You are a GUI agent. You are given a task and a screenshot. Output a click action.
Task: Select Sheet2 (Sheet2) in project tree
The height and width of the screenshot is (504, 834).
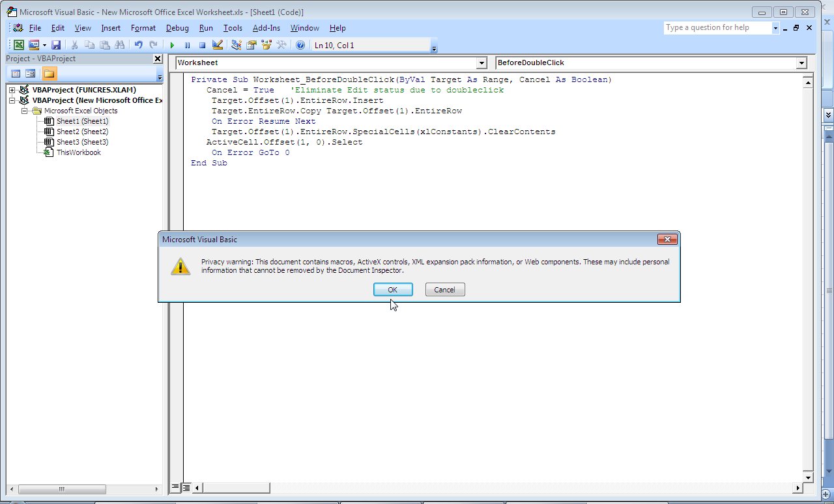coord(82,132)
